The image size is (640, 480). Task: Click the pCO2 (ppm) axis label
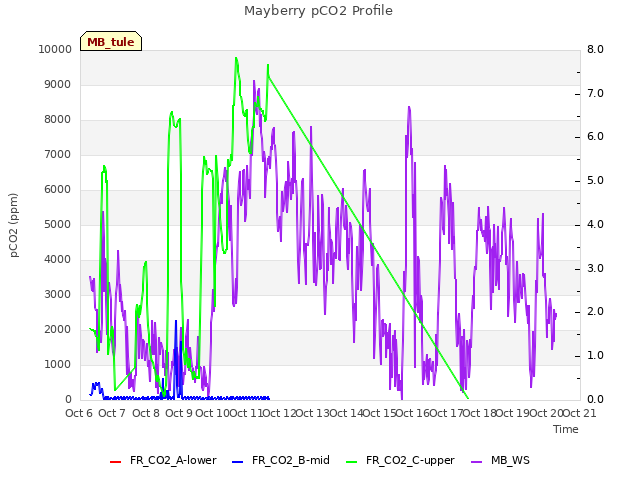pos(13,225)
